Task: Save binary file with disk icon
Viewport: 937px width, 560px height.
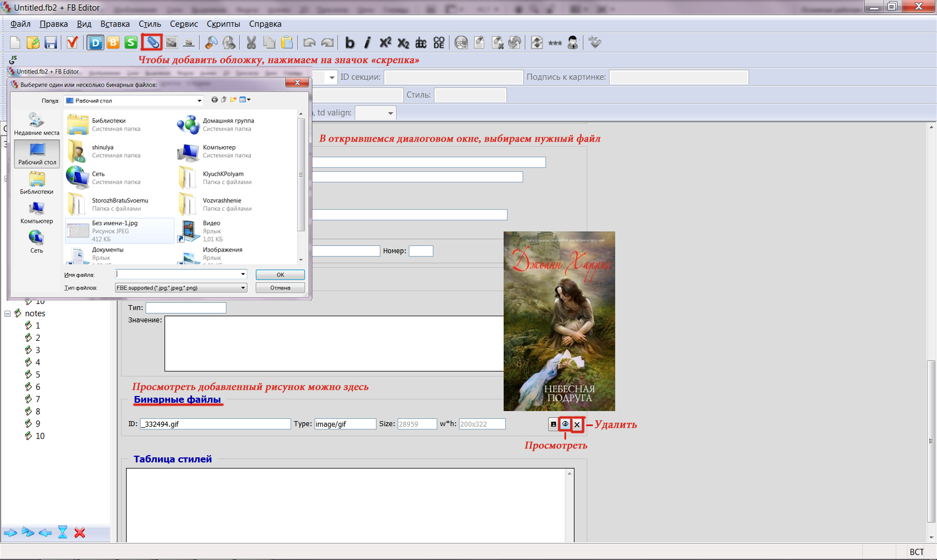Action: (553, 424)
